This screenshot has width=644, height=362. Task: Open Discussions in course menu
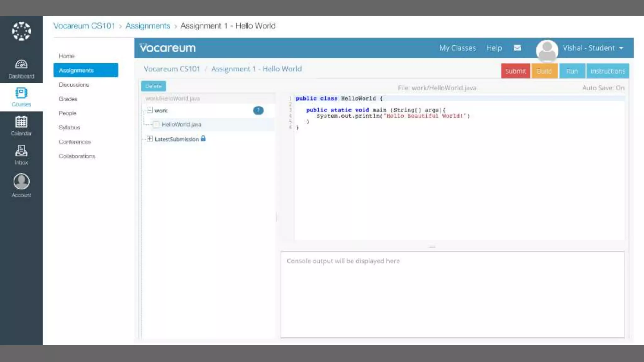[x=74, y=85]
